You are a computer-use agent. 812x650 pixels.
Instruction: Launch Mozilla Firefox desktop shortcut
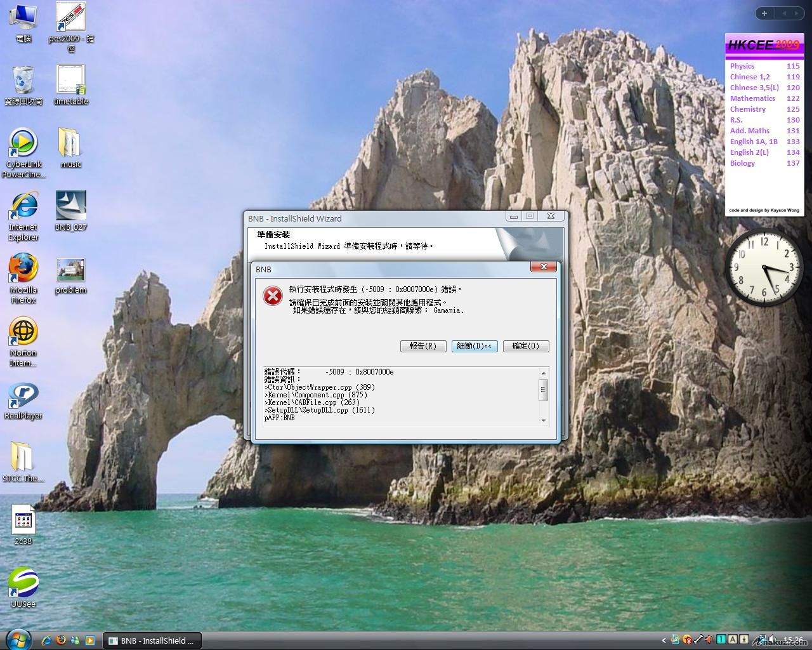(23, 279)
